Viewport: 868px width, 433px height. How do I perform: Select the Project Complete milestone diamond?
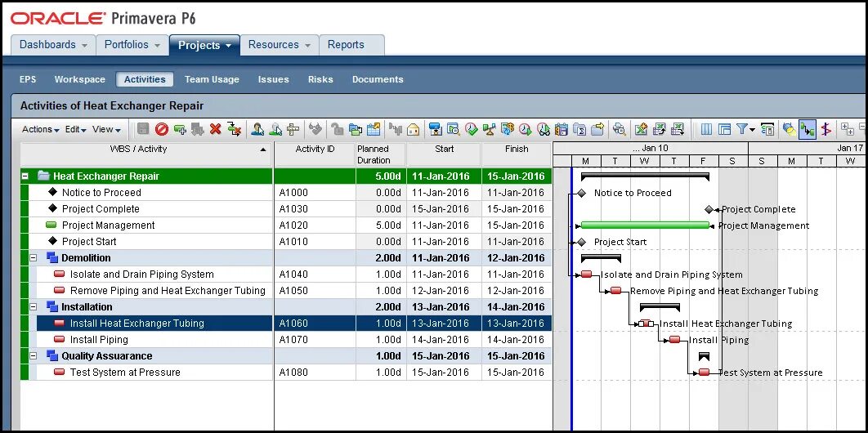pos(709,210)
